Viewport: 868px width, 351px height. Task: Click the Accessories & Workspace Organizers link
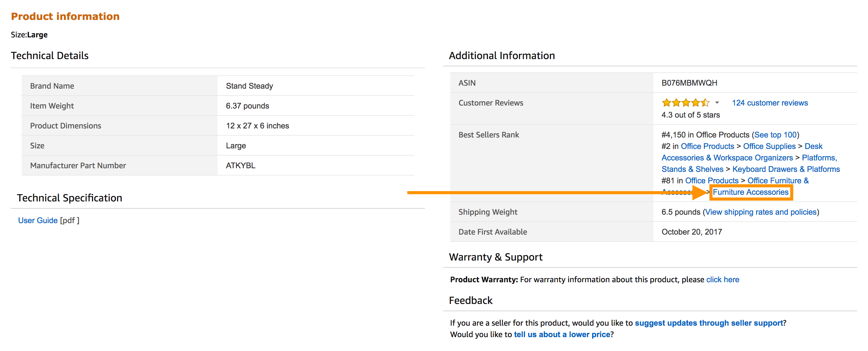click(x=727, y=158)
